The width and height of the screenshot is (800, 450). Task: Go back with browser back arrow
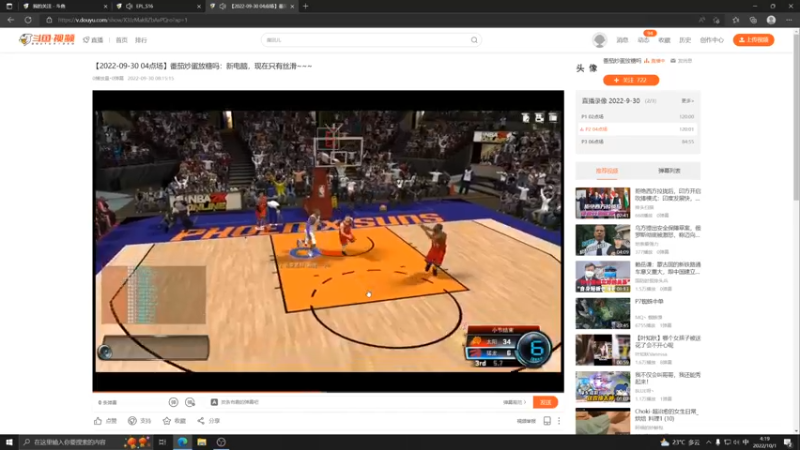click(11, 20)
